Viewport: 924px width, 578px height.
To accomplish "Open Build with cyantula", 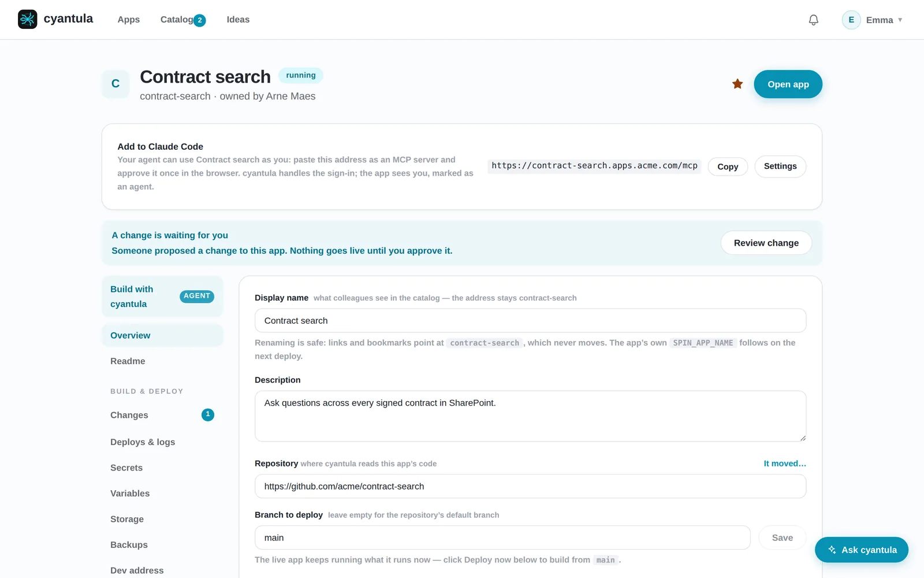I will (x=162, y=297).
